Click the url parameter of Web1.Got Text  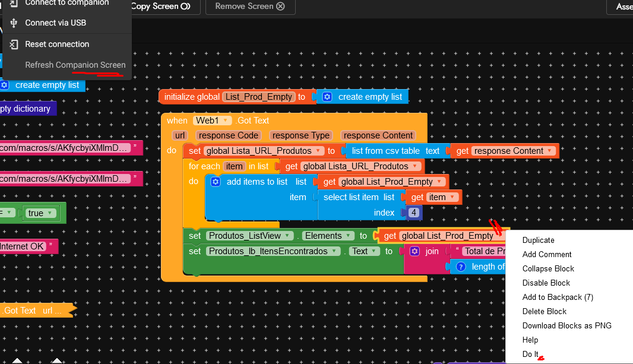tap(180, 135)
